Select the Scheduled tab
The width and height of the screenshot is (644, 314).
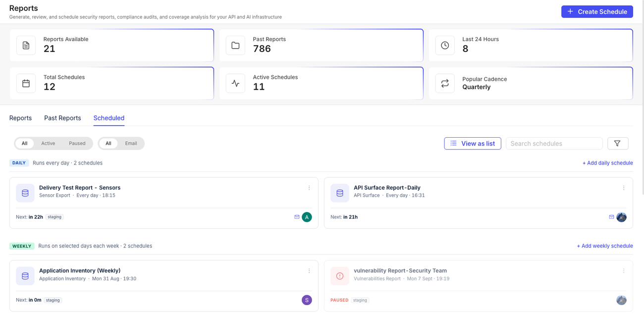coord(109,118)
